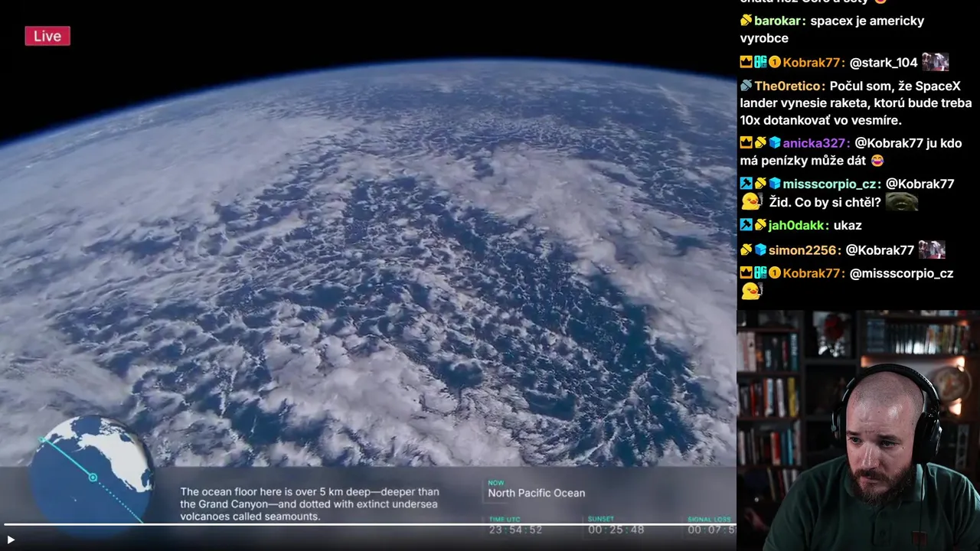
Task: Open anicka327's username
Action: tap(815, 143)
